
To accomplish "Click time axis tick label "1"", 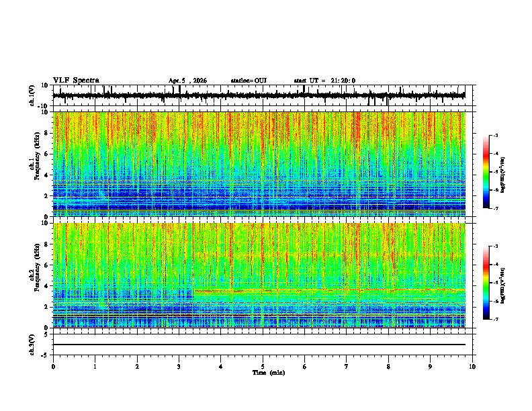I will [95, 367].
